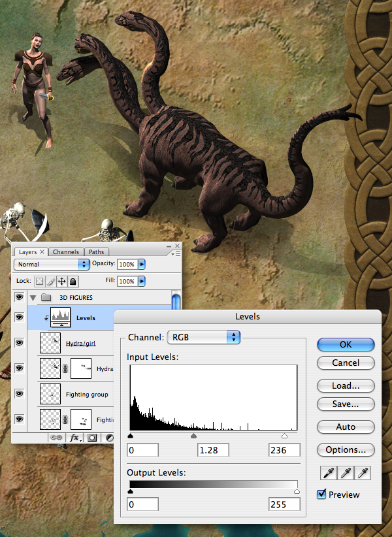Click lock all padlock icon
Screen dimensions: 392x537
pyautogui.click(x=73, y=282)
